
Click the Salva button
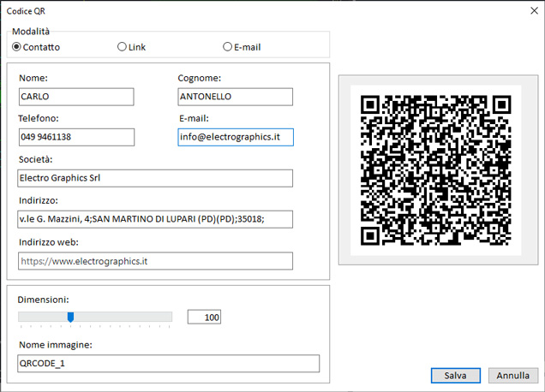(456, 376)
